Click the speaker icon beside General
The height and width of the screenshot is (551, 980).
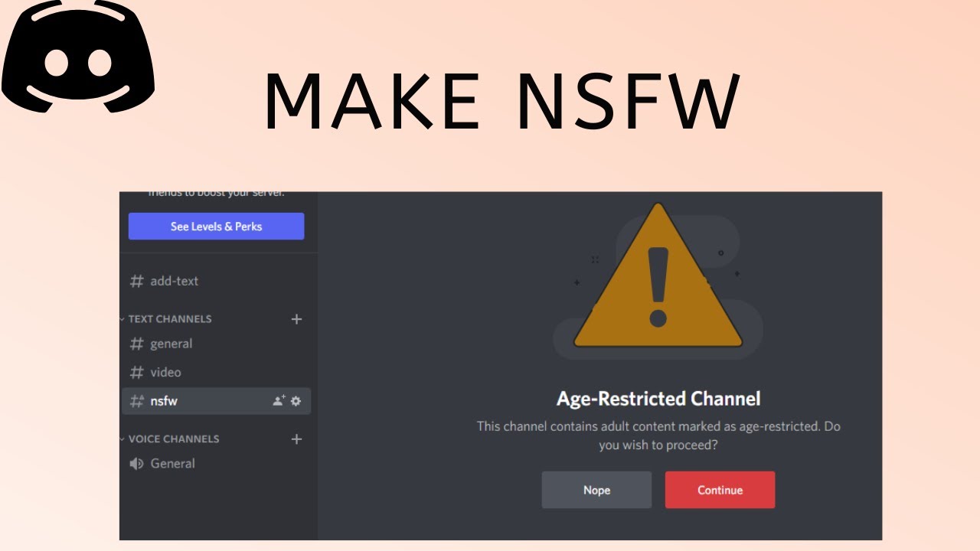coord(137,464)
